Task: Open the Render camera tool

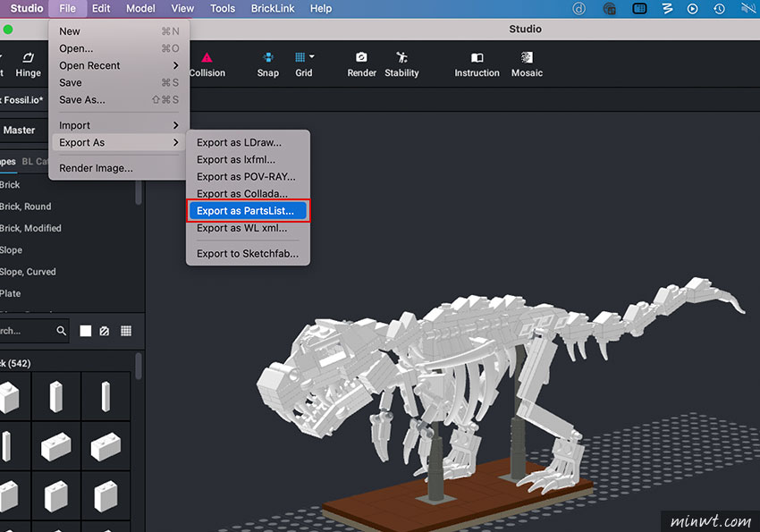Action: [x=361, y=57]
